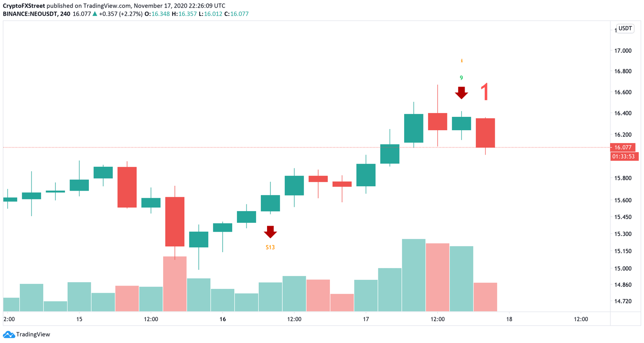
Task: Click the orange S13 signal label
Action: 270,248
